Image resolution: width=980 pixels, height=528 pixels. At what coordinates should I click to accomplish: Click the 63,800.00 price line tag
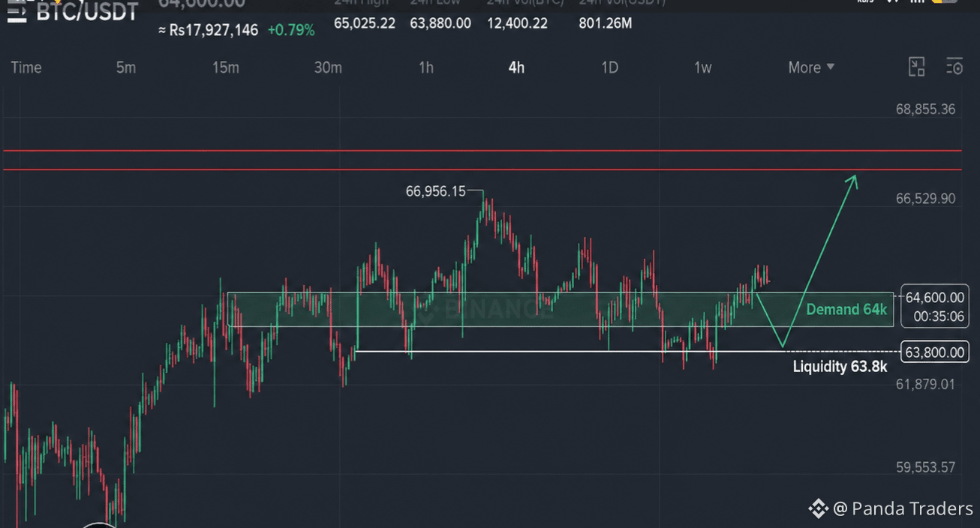pyautogui.click(x=934, y=352)
